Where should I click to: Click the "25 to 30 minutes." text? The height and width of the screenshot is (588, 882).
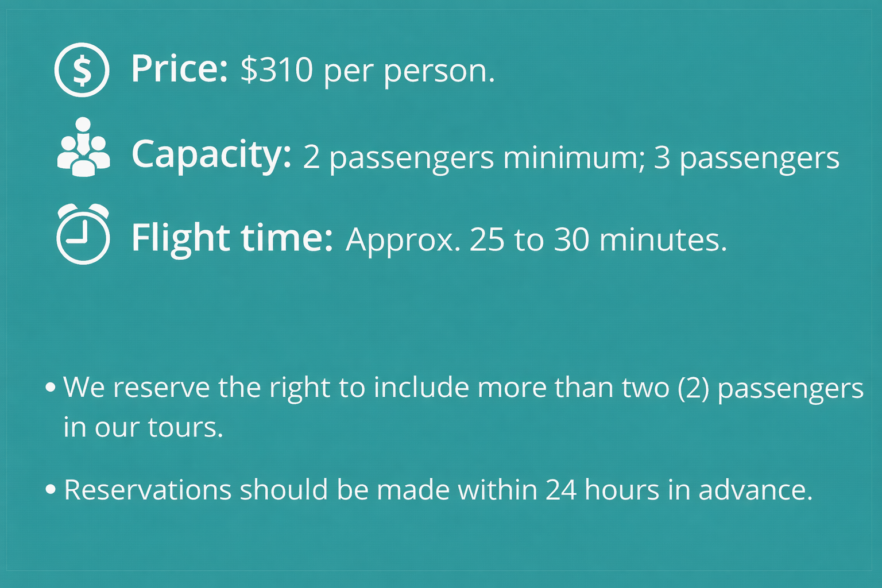tap(598, 239)
